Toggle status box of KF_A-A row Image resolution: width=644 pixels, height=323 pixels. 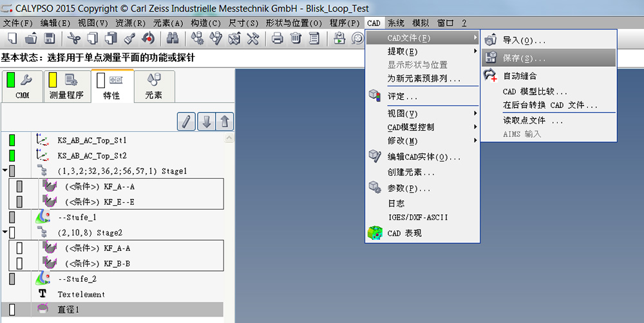[19, 248]
